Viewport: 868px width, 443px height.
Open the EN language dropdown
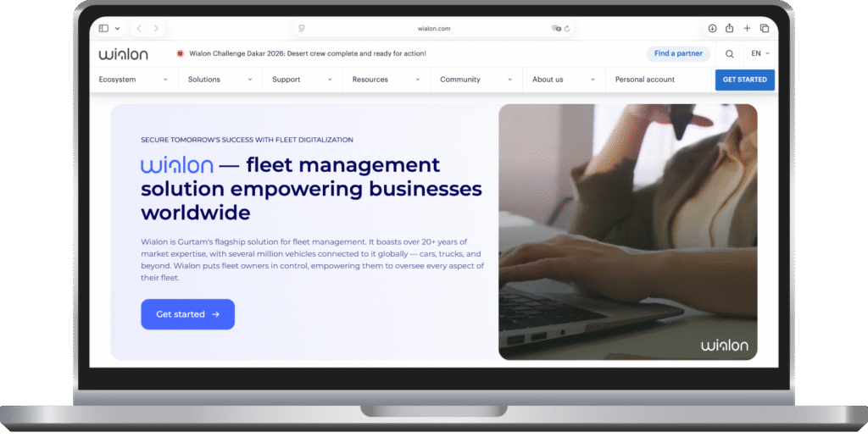coord(760,53)
